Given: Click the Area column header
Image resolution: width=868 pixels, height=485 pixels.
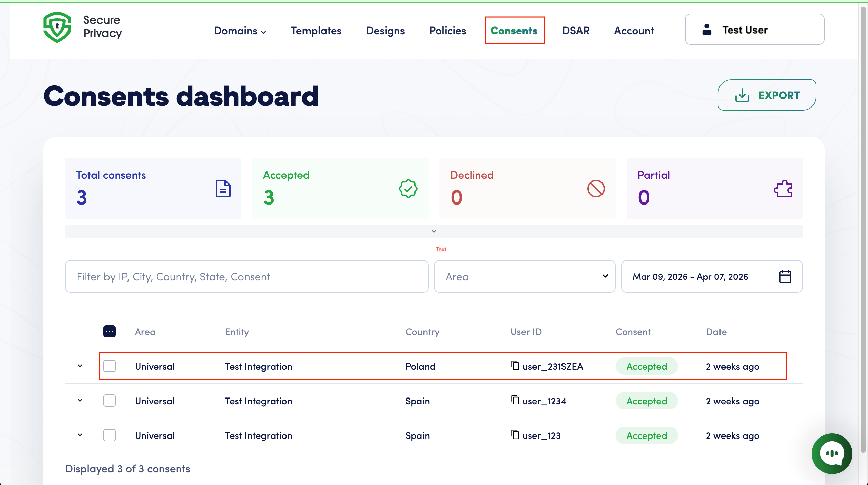Looking at the screenshot, I should click(145, 332).
